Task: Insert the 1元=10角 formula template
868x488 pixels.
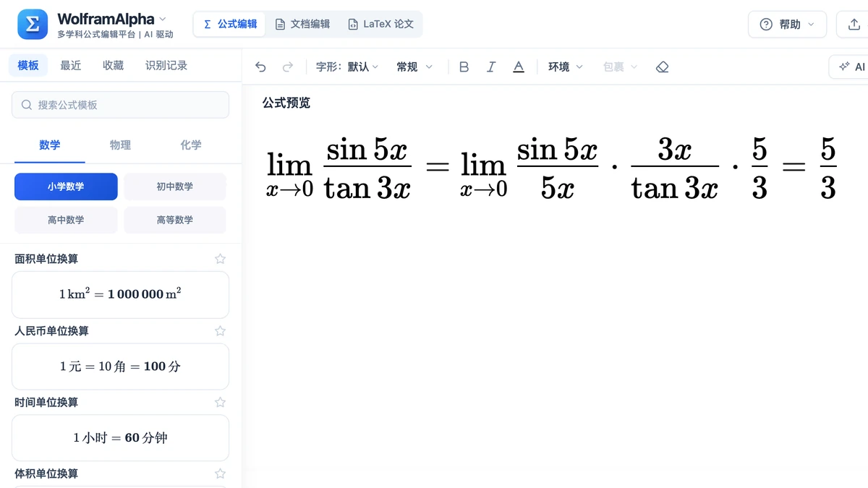Action: click(x=120, y=367)
